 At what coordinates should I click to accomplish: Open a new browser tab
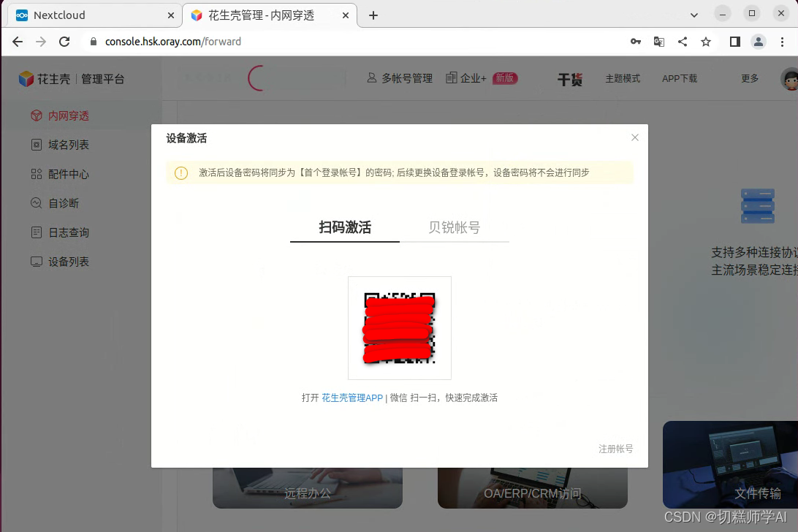click(x=373, y=15)
